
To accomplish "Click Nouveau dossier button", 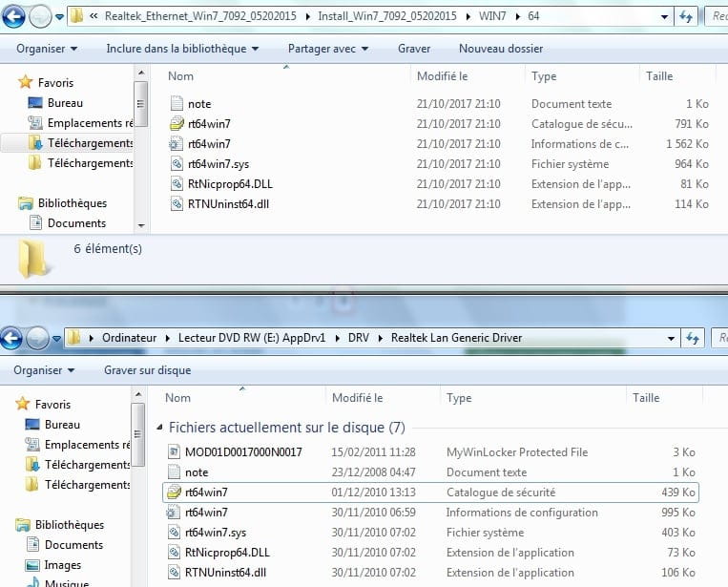I will click(x=501, y=49).
